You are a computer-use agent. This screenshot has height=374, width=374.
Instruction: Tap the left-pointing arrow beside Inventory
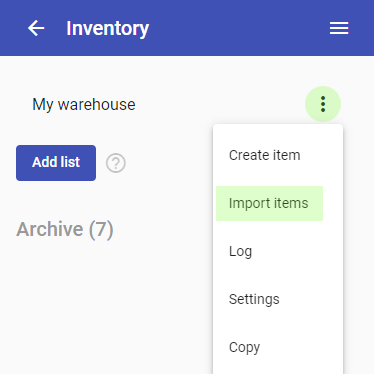pyautogui.click(x=36, y=28)
